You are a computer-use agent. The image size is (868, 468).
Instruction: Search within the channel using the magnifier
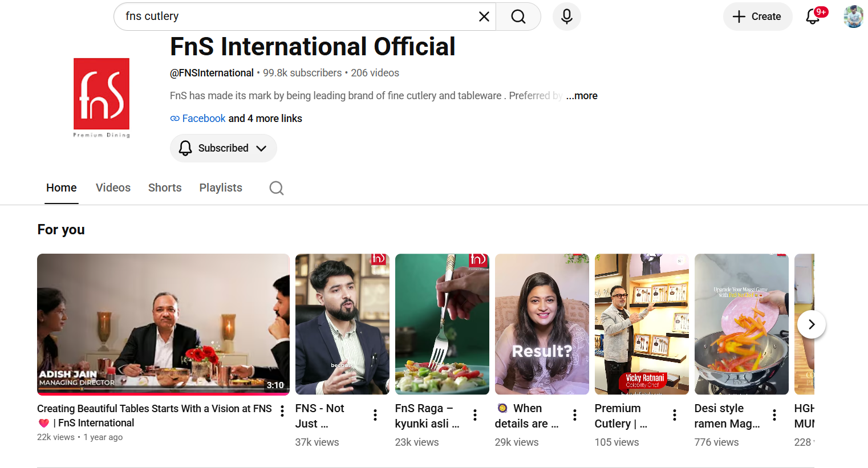(277, 188)
